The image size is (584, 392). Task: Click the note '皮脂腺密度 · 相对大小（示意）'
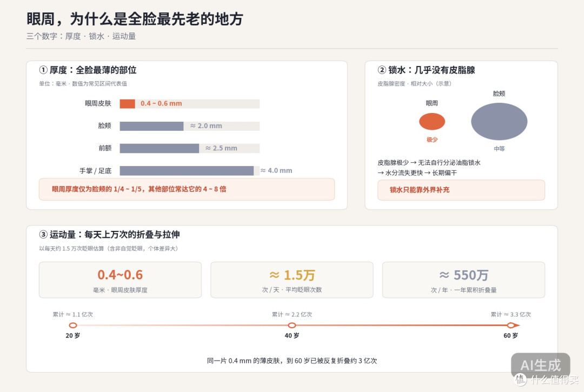415,83
